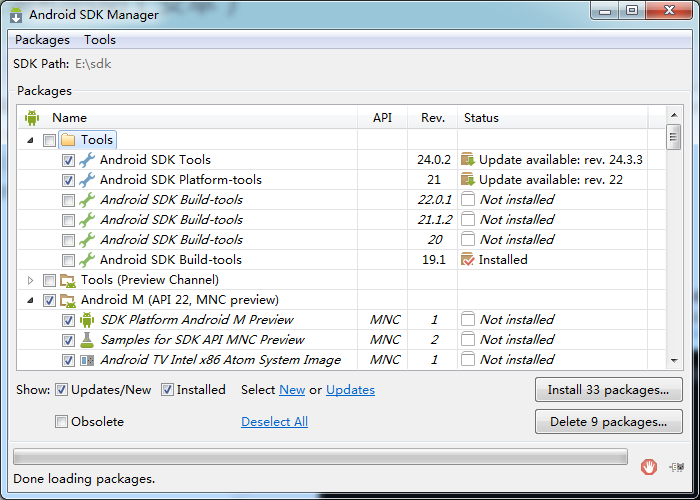Click the Select Updates link

[350, 390]
